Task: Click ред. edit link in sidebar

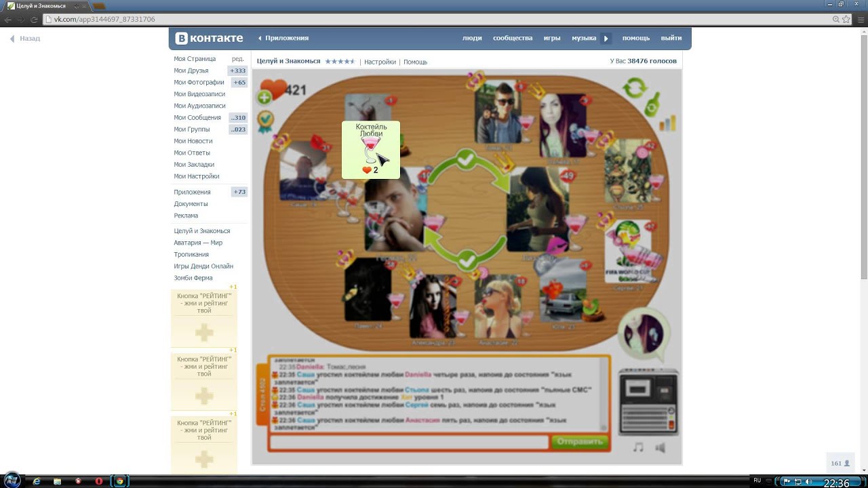Action: click(x=237, y=59)
